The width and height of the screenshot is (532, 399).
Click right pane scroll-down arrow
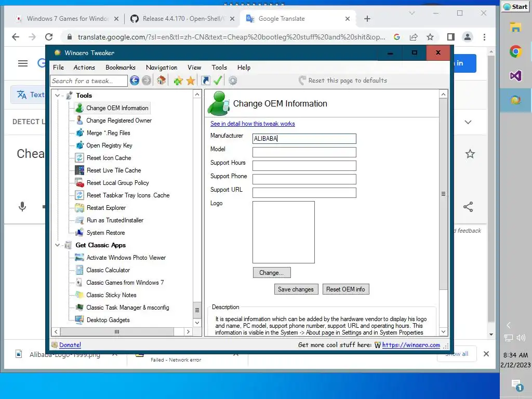[x=443, y=331]
